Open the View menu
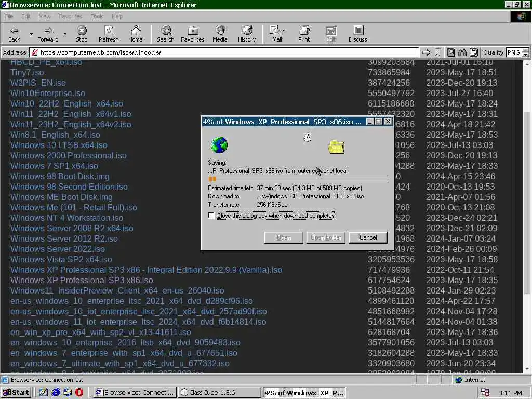 [45, 16]
